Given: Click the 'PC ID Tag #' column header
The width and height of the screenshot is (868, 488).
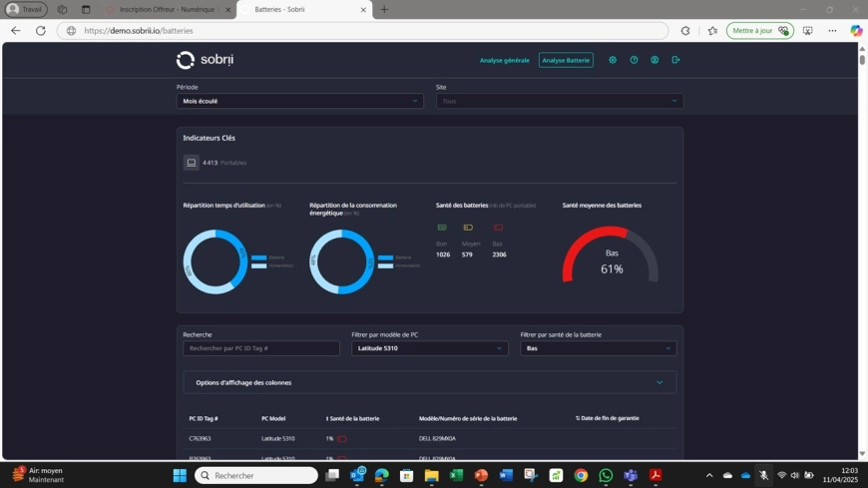Looking at the screenshot, I should point(204,419).
